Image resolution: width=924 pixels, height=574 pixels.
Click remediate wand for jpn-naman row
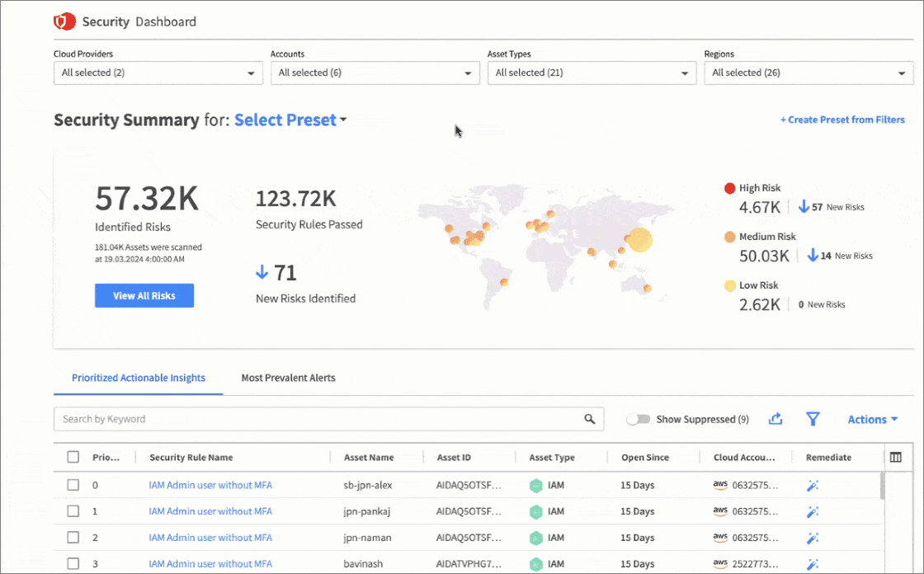[813, 538]
